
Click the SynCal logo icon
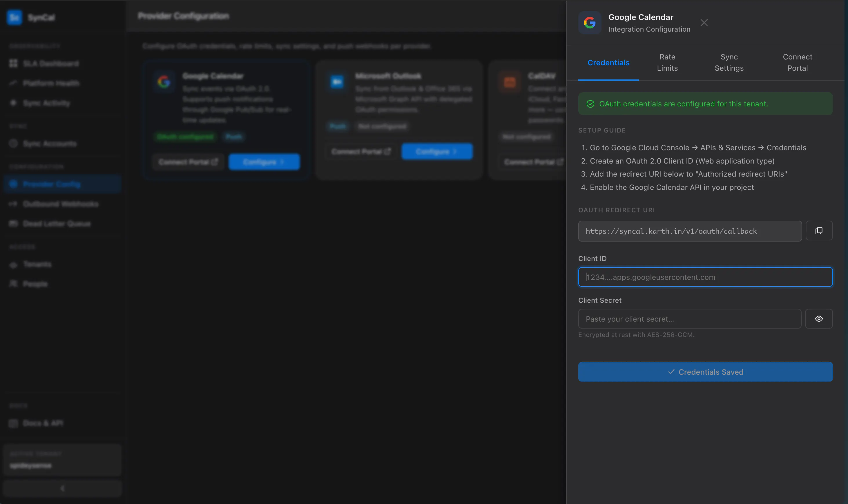coord(14,17)
